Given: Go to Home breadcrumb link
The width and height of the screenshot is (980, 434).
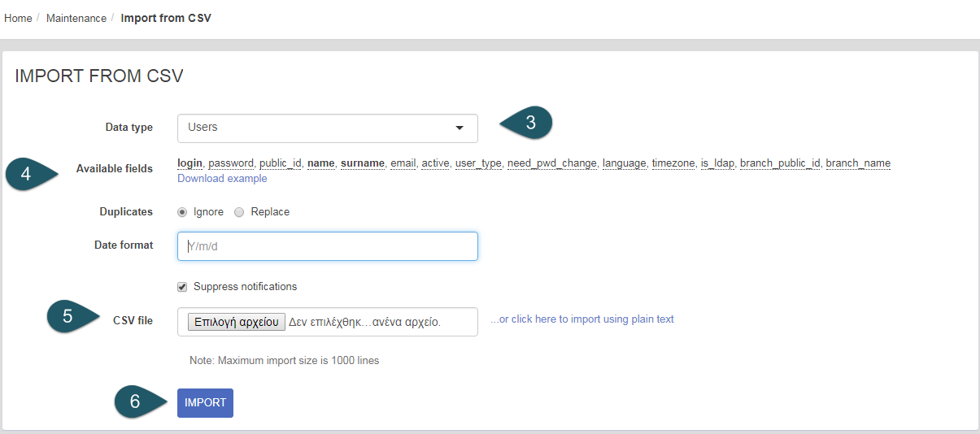Looking at the screenshot, I should pyautogui.click(x=18, y=18).
